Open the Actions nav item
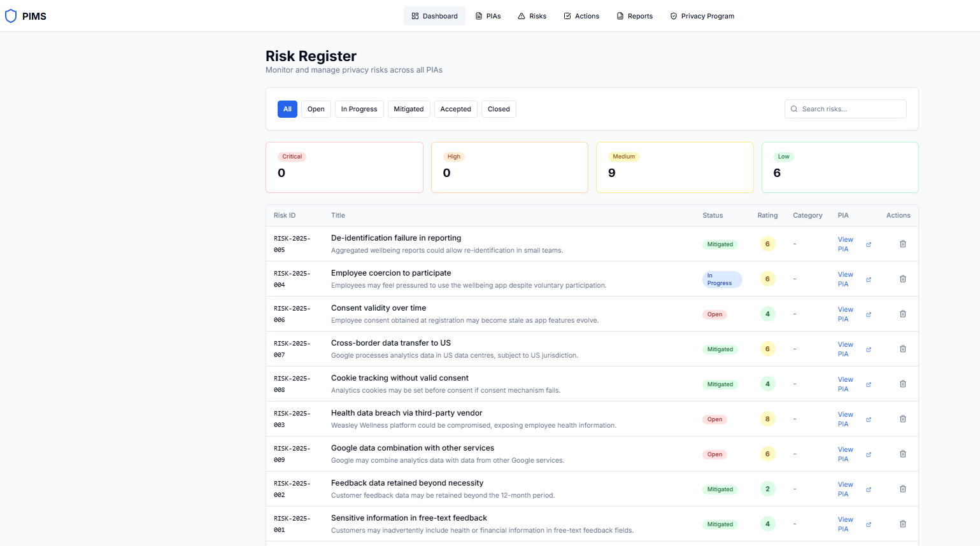 pos(581,16)
